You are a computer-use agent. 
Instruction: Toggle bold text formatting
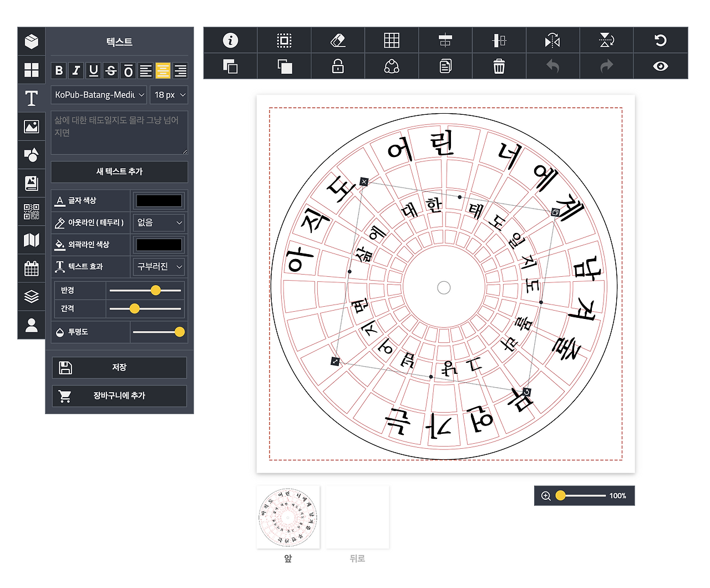point(59,70)
